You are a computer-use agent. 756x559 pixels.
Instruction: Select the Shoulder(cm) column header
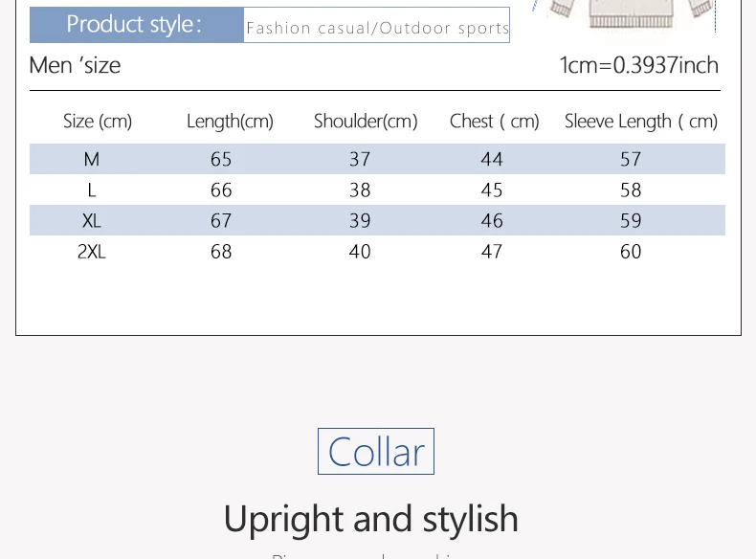[x=366, y=121]
